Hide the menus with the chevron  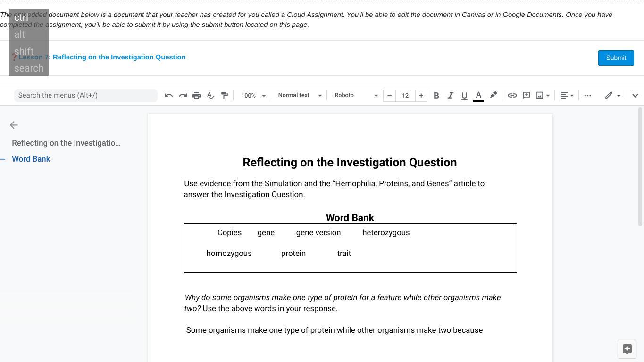[x=635, y=95]
